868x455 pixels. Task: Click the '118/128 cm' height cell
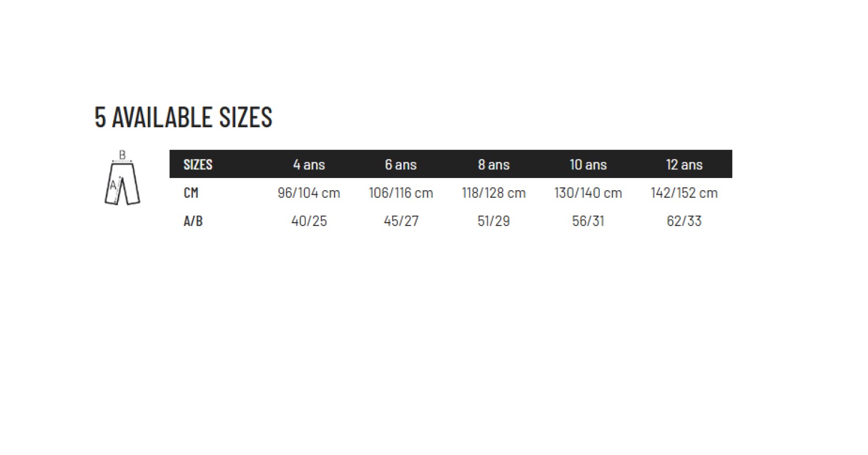494,193
